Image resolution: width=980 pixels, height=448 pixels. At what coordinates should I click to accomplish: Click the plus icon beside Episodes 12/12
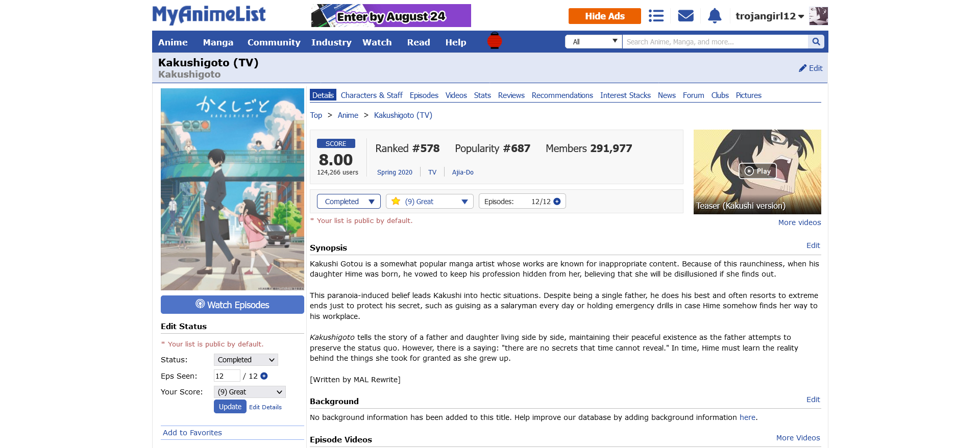(x=557, y=202)
